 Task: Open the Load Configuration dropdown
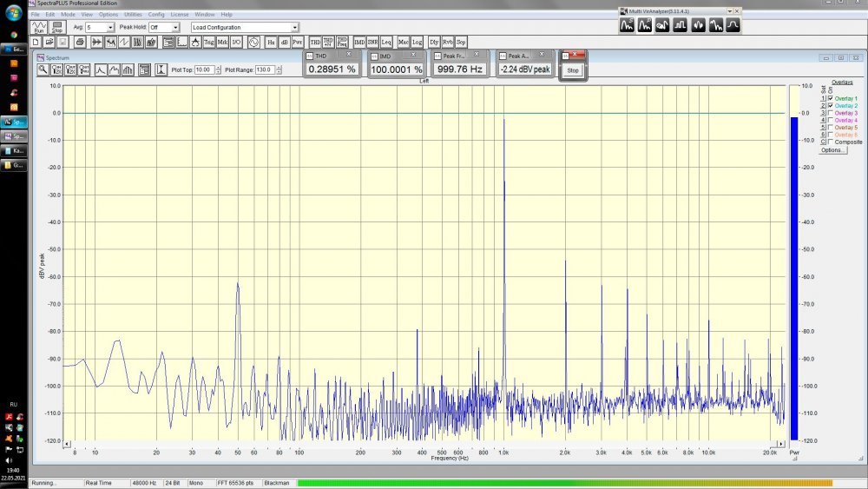pyautogui.click(x=294, y=28)
